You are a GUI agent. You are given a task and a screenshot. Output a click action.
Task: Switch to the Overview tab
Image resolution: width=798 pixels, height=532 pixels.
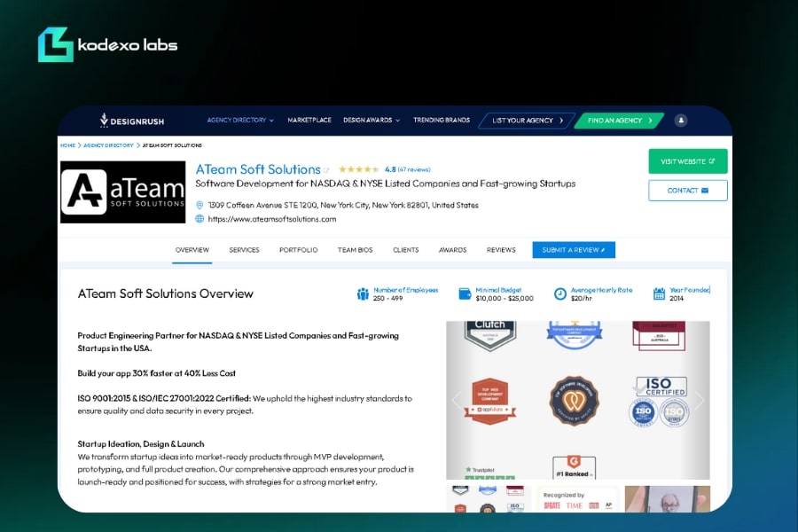click(x=192, y=250)
